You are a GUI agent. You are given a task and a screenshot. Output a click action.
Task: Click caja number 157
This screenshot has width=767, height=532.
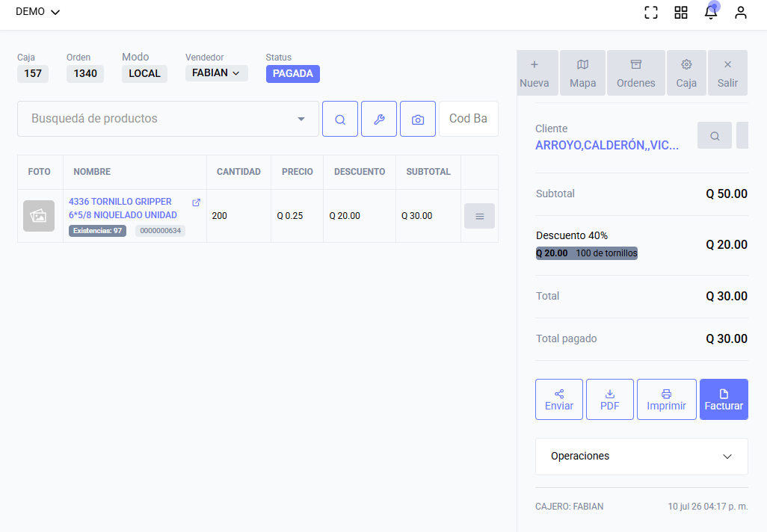click(x=33, y=74)
